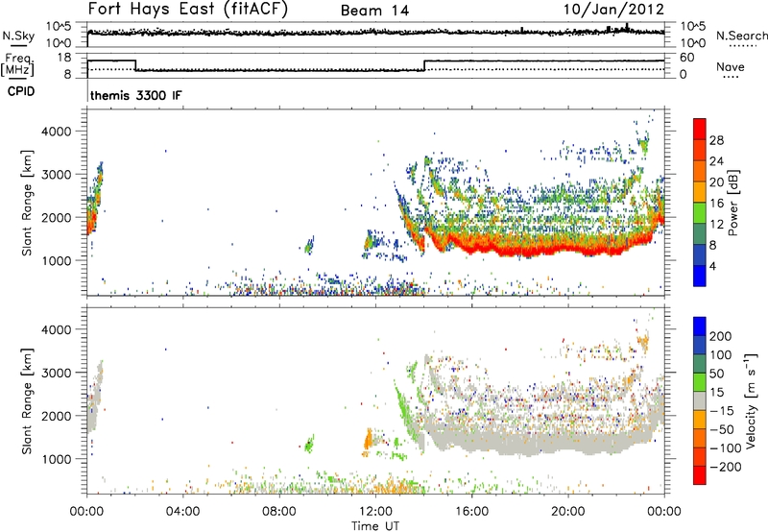The width and height of the screenshot is (768, 532).
Task: Click the '12:00' time axis tick label
Action: pos(375,512)
